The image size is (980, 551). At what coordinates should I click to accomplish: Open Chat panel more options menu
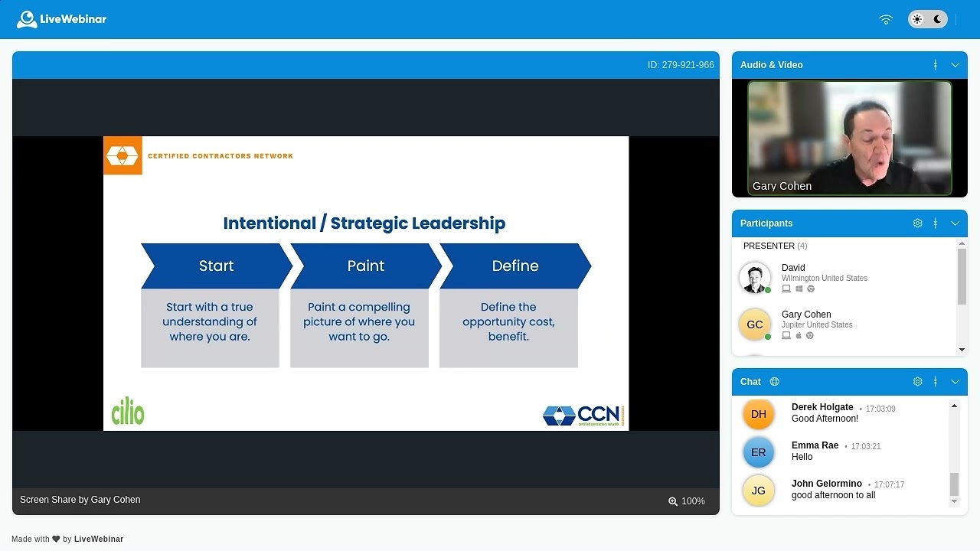(935, 382)
